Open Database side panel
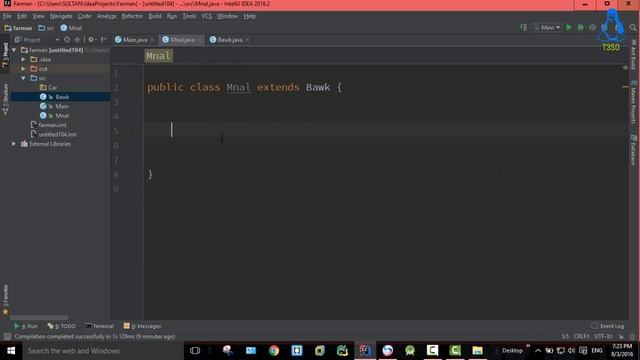This screenshot has width=640, height=360. (x=633, y=150)
